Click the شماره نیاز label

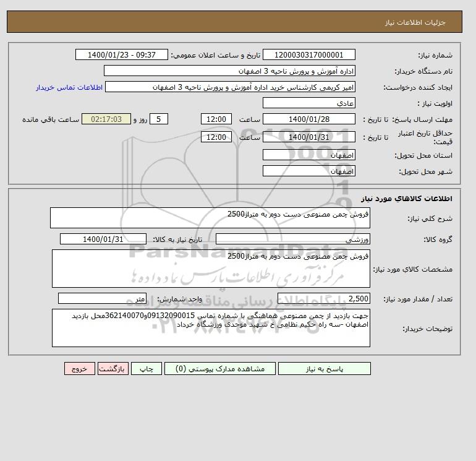[435, 55]
